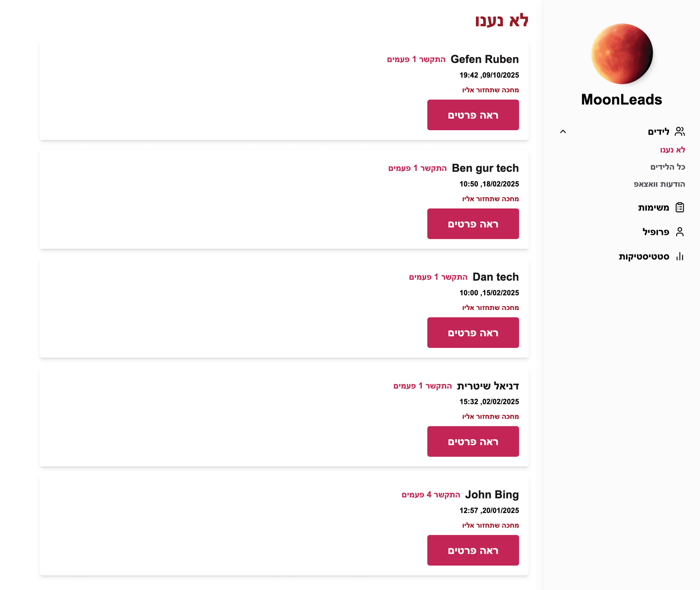This screenshot has width=700, height=590.
Task: Open the לא נענו submenu item
Action: [x=672, y=150]
